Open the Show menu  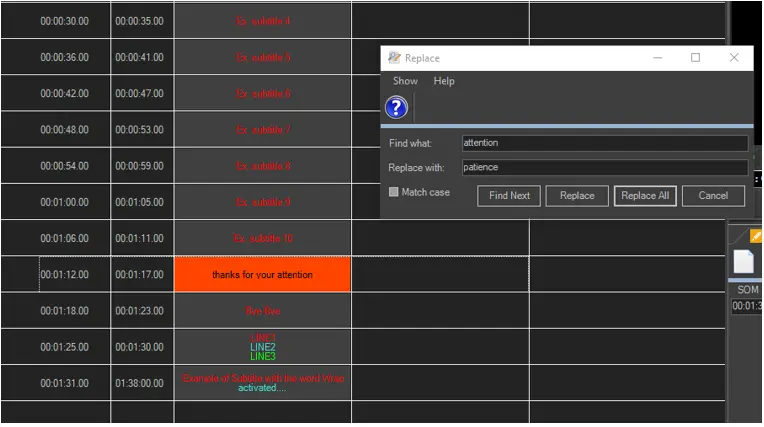point(405,81)
